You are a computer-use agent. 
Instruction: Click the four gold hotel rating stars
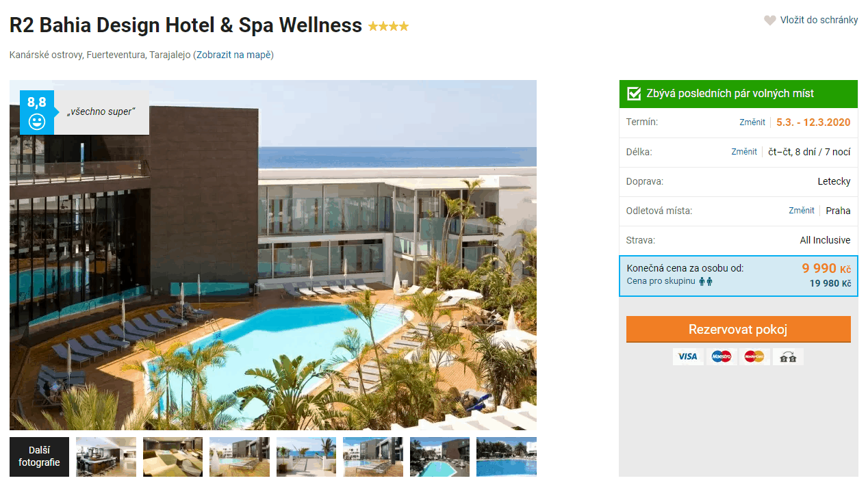[388, 27]
